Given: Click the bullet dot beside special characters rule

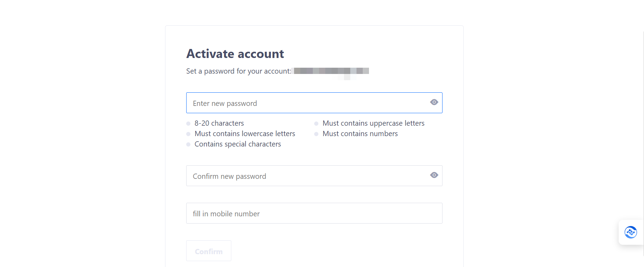Looking at the screenshot, I should click(188, 144).
